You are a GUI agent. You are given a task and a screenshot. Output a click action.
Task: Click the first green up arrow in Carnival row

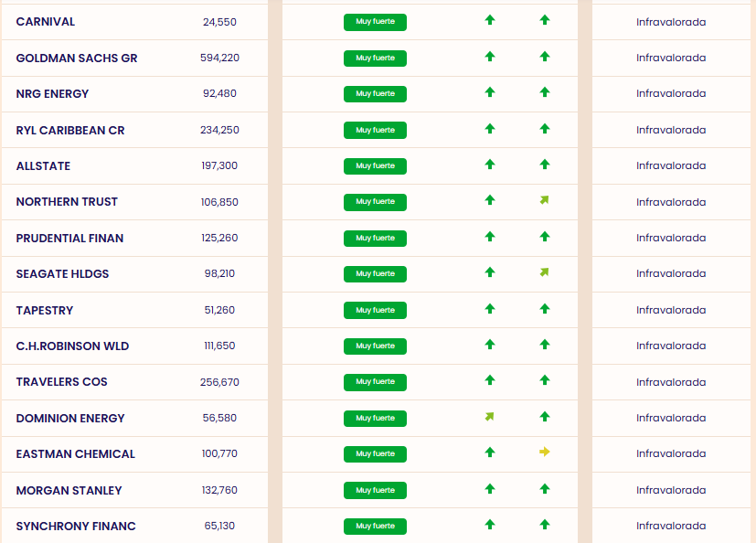490,20
